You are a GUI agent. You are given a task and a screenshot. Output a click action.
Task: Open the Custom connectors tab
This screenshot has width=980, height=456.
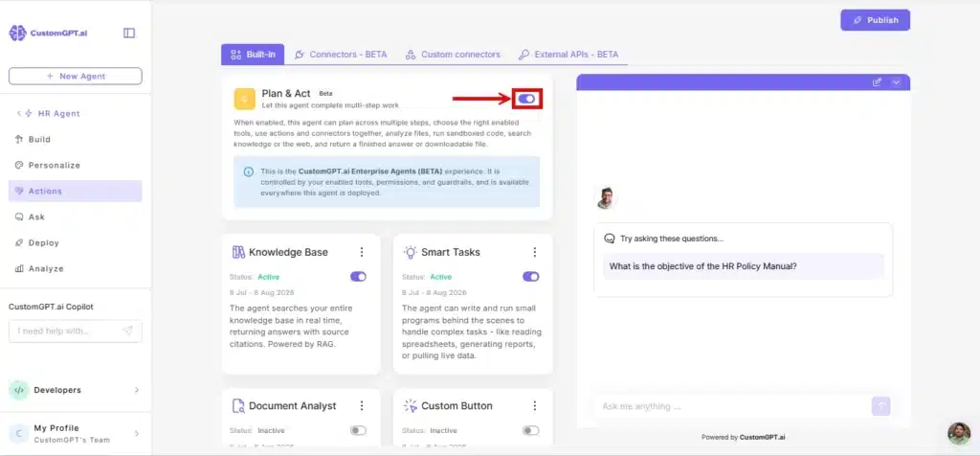tap(453, 55)
